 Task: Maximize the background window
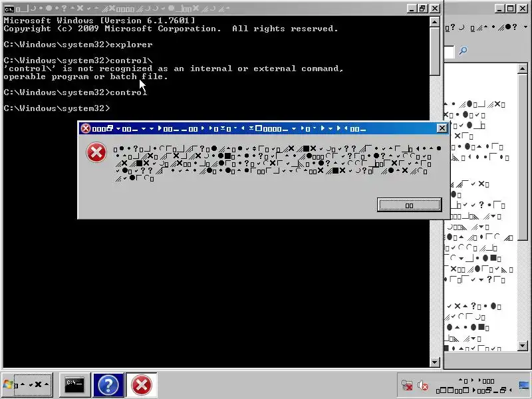pyautogui.click(x=510, y=9)
